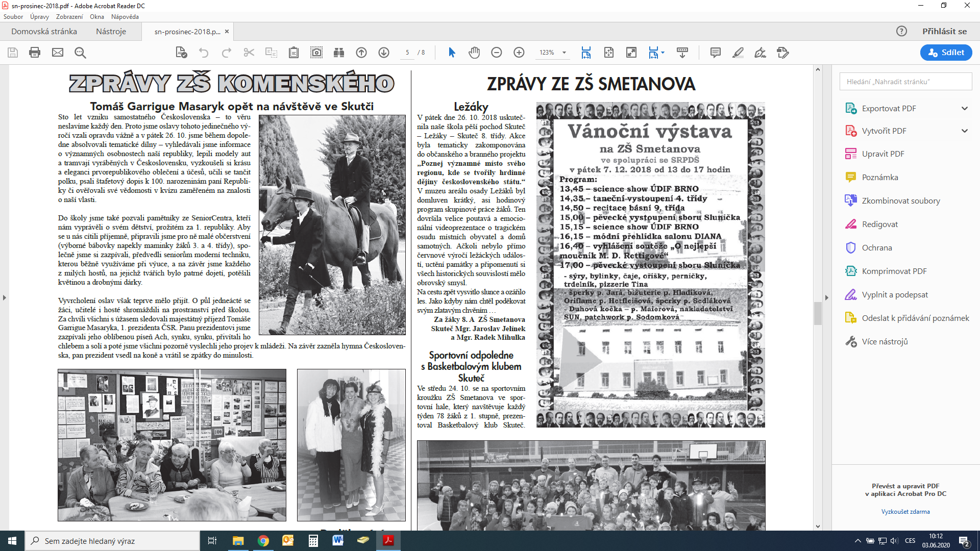Open Komprimovat PDF tool
The image size is (980, 551).
[x=894, y=271]
